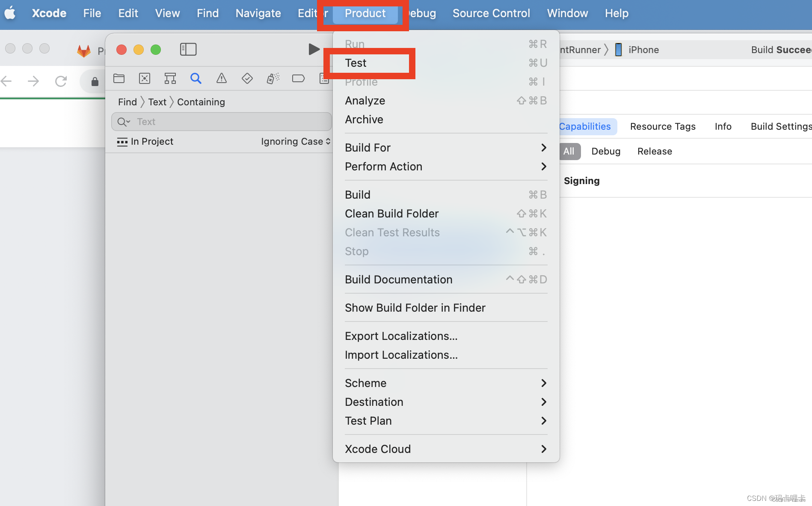Select Archive in the Product menu
Viewport: 812px width, 506px height.
click(446, 119)
